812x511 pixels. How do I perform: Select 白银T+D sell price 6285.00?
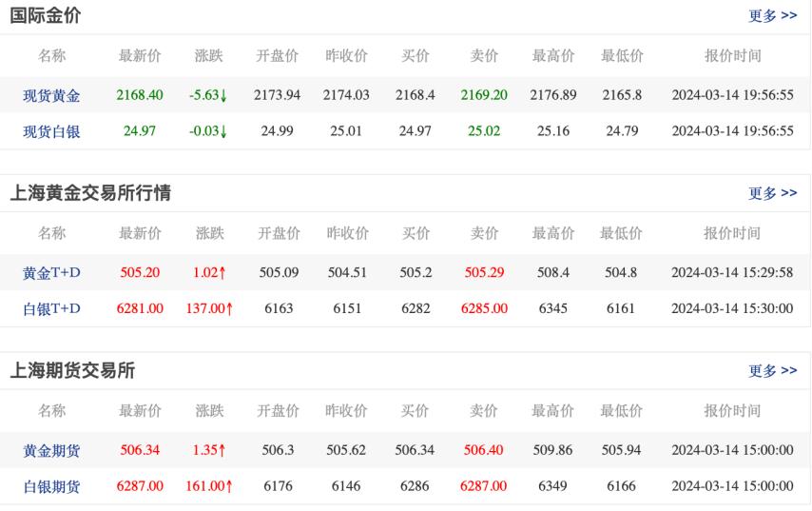[484, 308]
